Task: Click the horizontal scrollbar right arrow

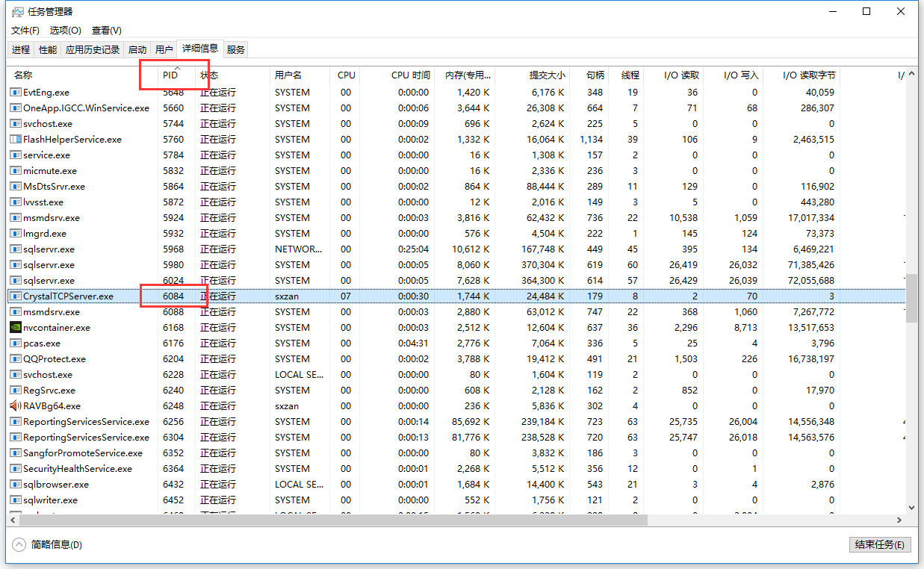Action: [x=900, y=520]
